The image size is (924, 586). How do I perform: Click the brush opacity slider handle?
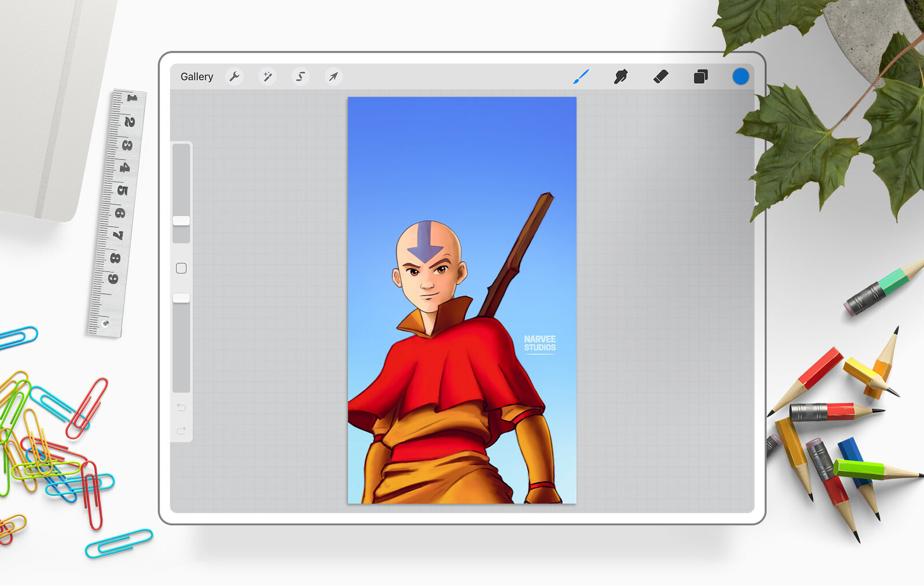[181, 298]
